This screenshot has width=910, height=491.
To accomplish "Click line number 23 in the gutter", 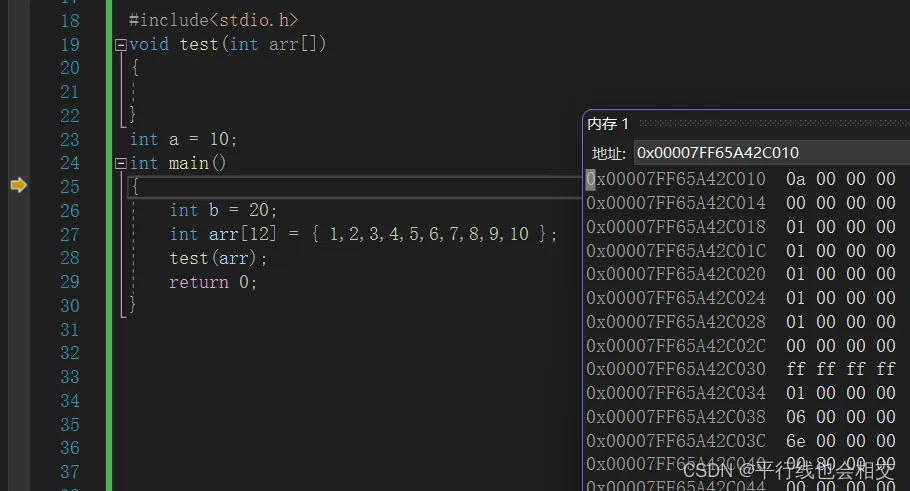I will click(x=70, y=139).
